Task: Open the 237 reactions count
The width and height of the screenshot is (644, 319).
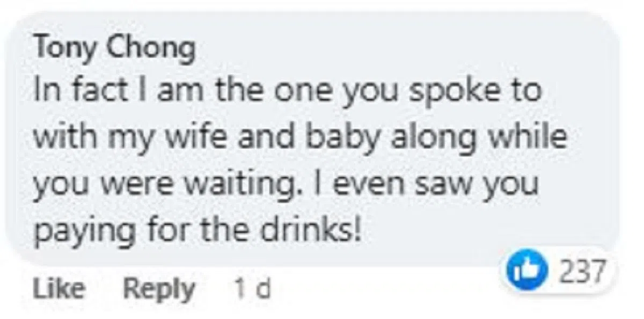Action: (x=582, y=272)
